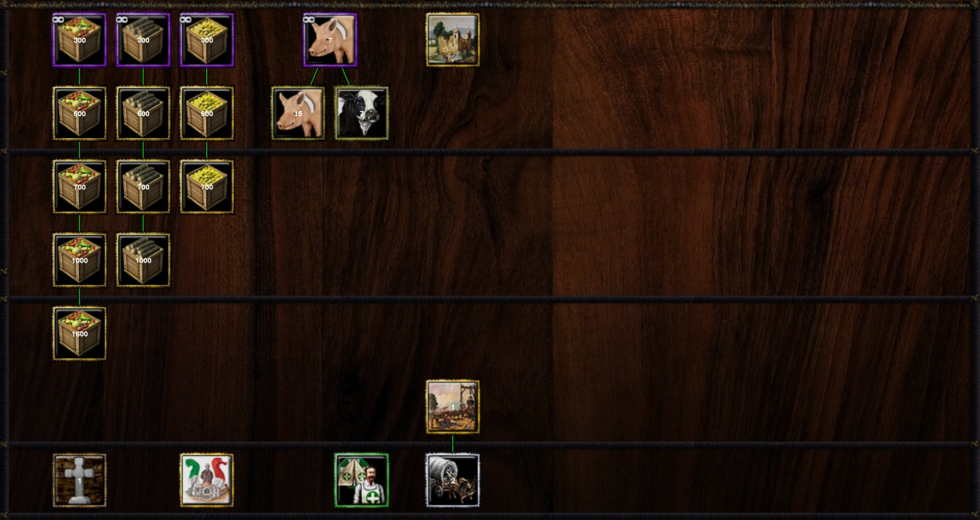Select the 700 gold coin crate card

[207, 187]
